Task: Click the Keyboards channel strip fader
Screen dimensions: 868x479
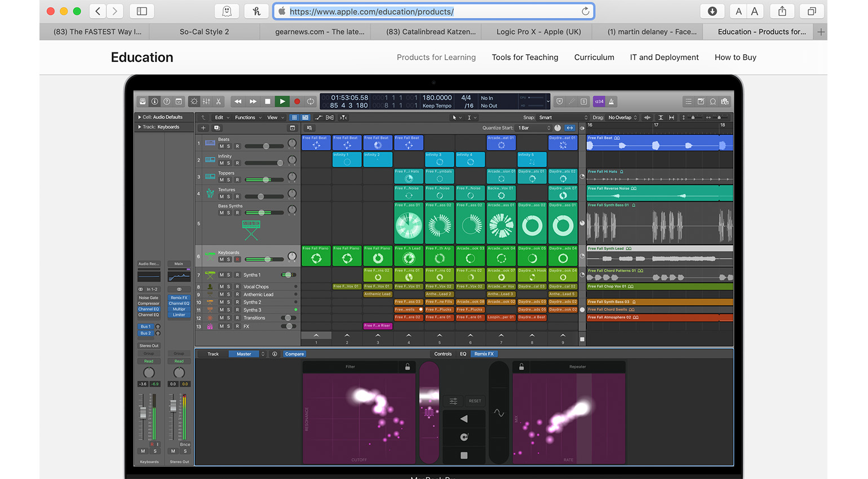Action: [x=143, y=413]
